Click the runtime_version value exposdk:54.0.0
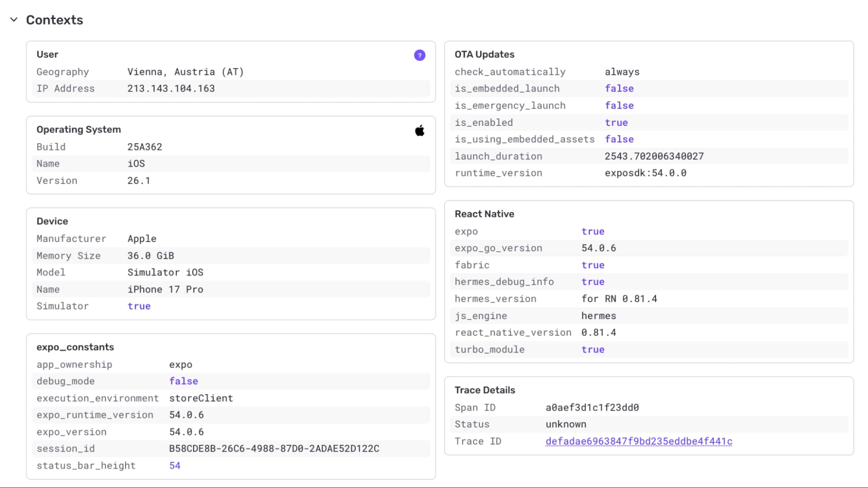The height and width of the screenshot is (488, 868). pos(646,173)
